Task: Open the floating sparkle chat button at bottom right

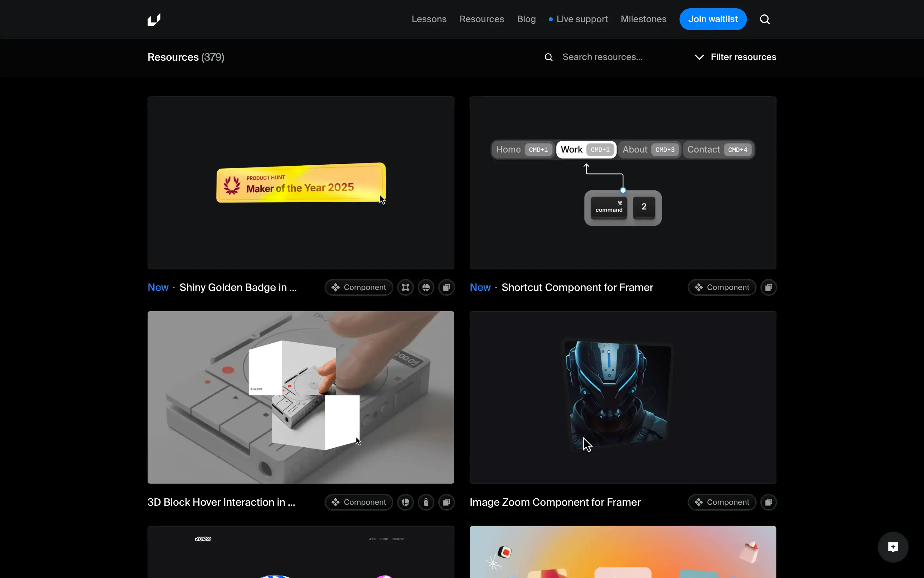Action: click(x=893, y=547)
